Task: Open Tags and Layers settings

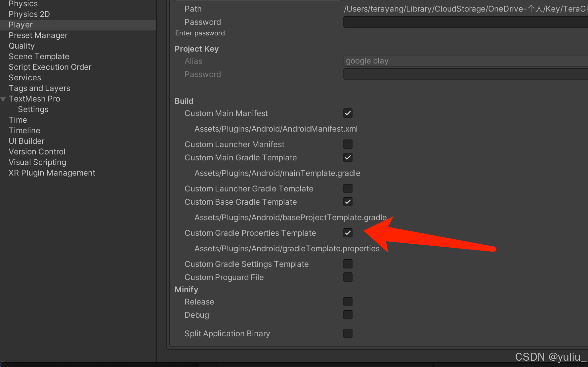Action: [x=39, y=88]
